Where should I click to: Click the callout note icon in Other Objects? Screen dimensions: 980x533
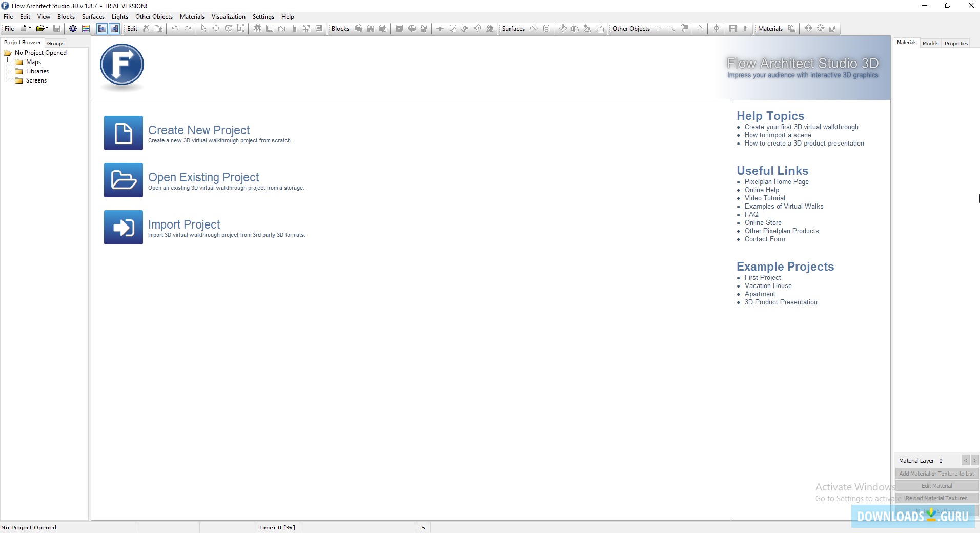(x=684, y=28)
